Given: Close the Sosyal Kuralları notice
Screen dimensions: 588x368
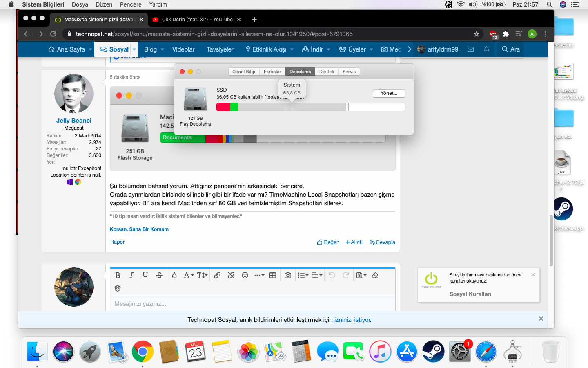Looking at the screenshot, I should (x=533, y=275).
